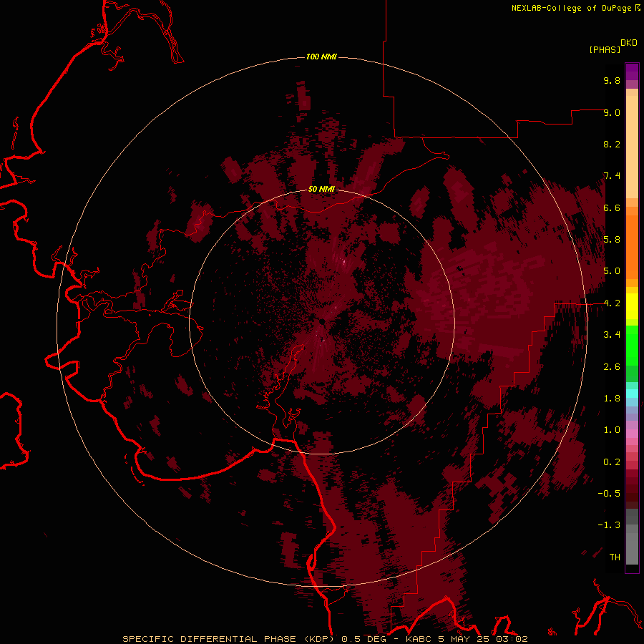Click the 0.5 DEG elevation text
The height and width of the screenshot is (644, 644).
click(364, 639)
